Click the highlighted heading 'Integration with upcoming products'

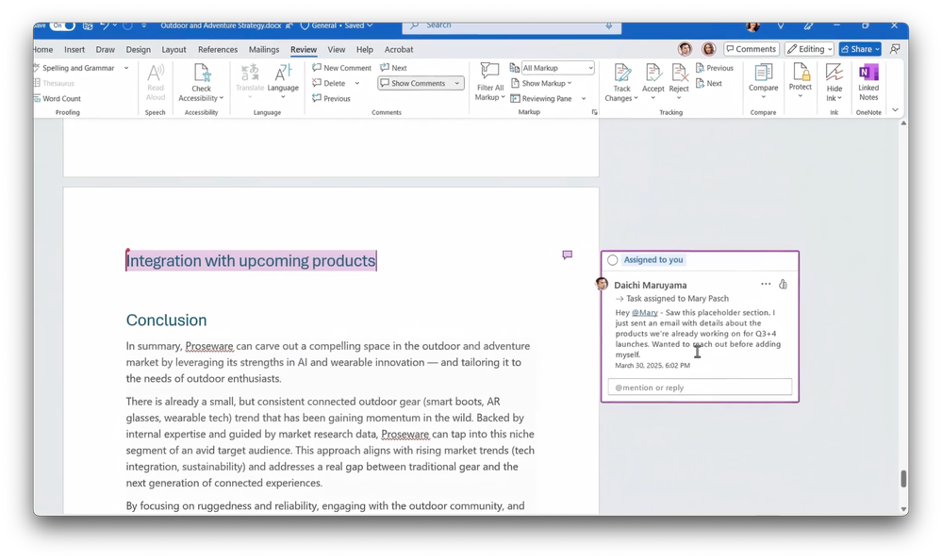pos(251,261)
